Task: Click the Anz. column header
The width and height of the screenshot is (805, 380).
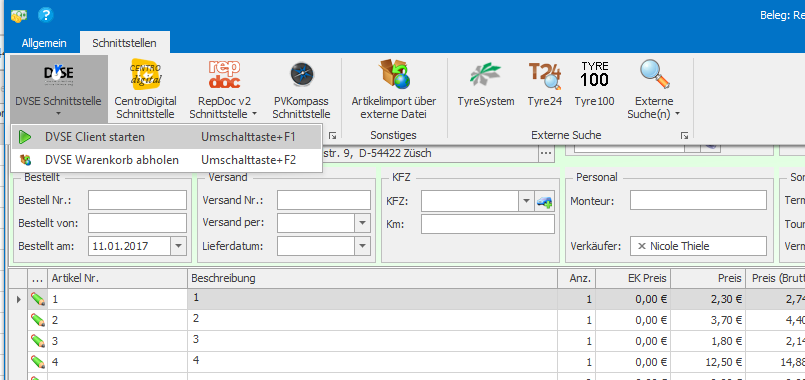Action: (x=577, y=278)
